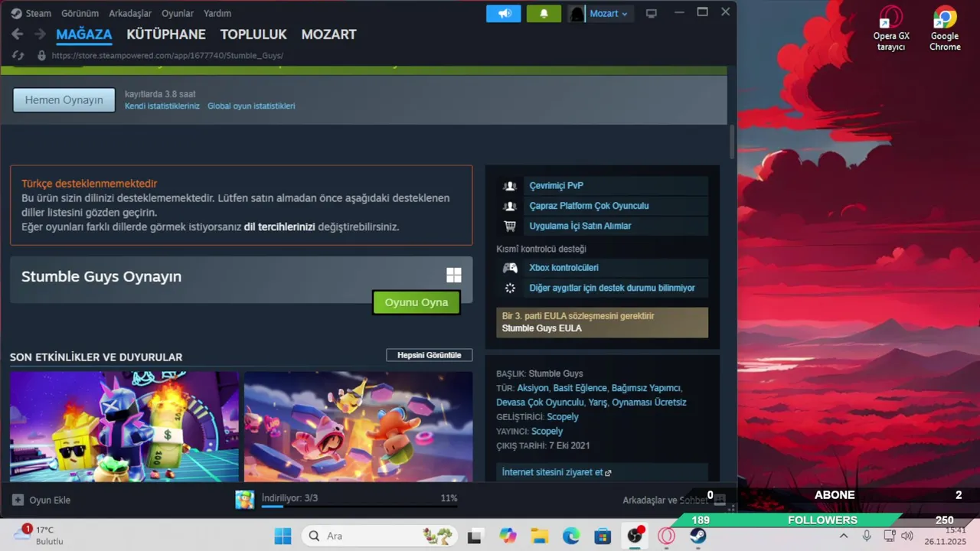Click the Steam taskbar icon
The image size is (980, 551).
(x=697, y=536)
